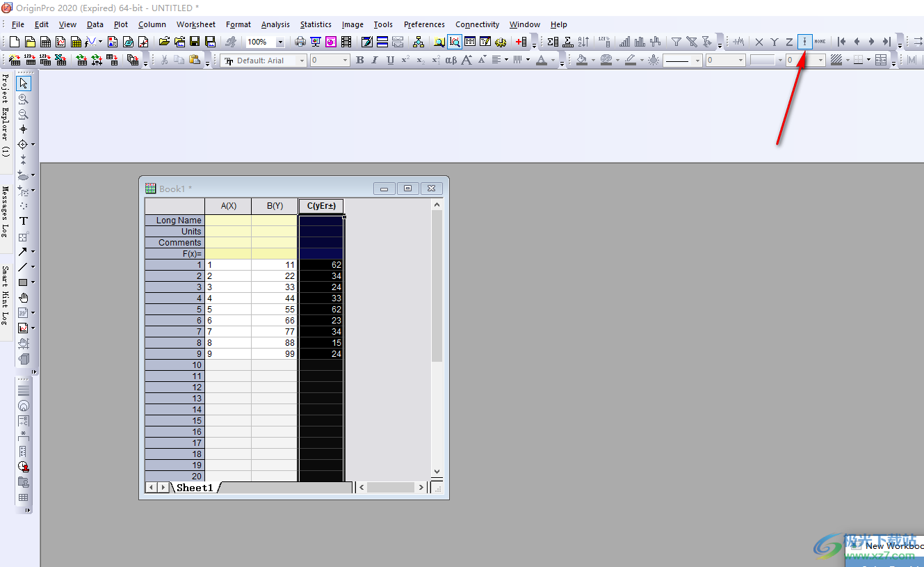Open the Code Builder icon
Image resolution: width=924 pixels, height=567 pixels.
tap(501, 42)
